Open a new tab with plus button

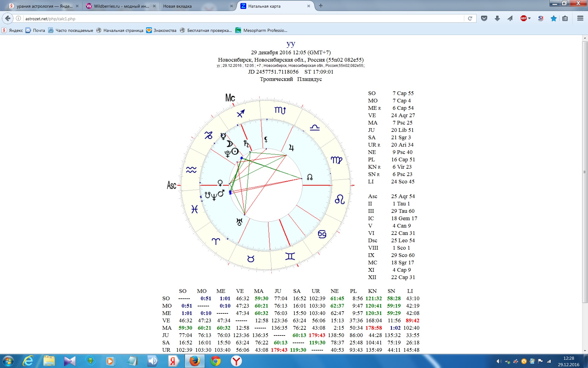click(321, 6)
